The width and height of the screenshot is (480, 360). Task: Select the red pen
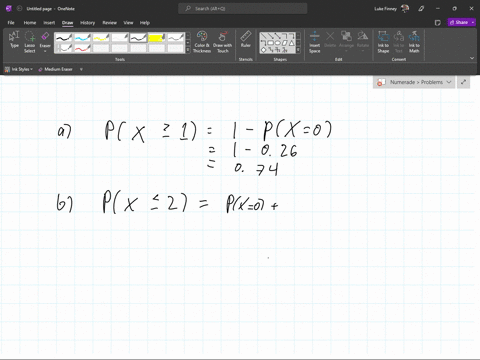click(82, 48)
